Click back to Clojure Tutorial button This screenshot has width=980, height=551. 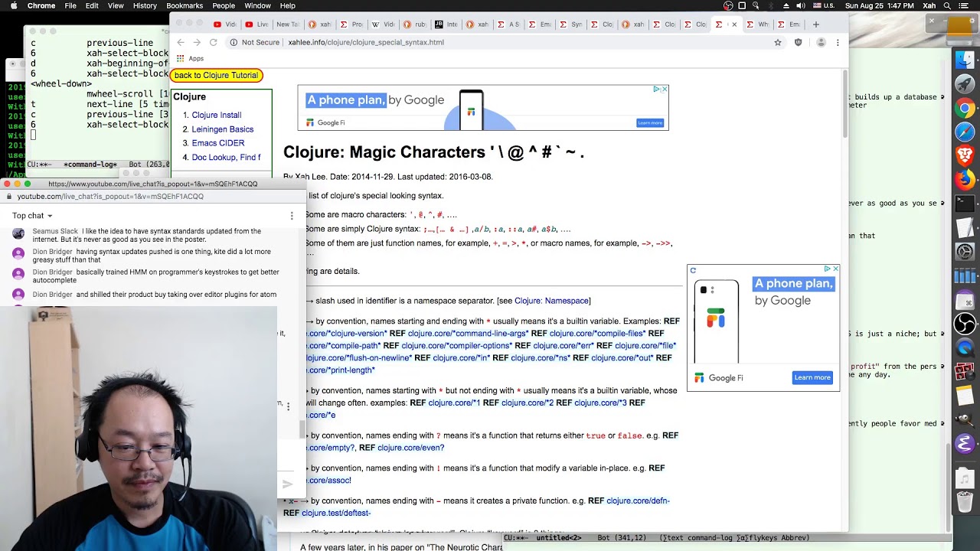(217, 75)
